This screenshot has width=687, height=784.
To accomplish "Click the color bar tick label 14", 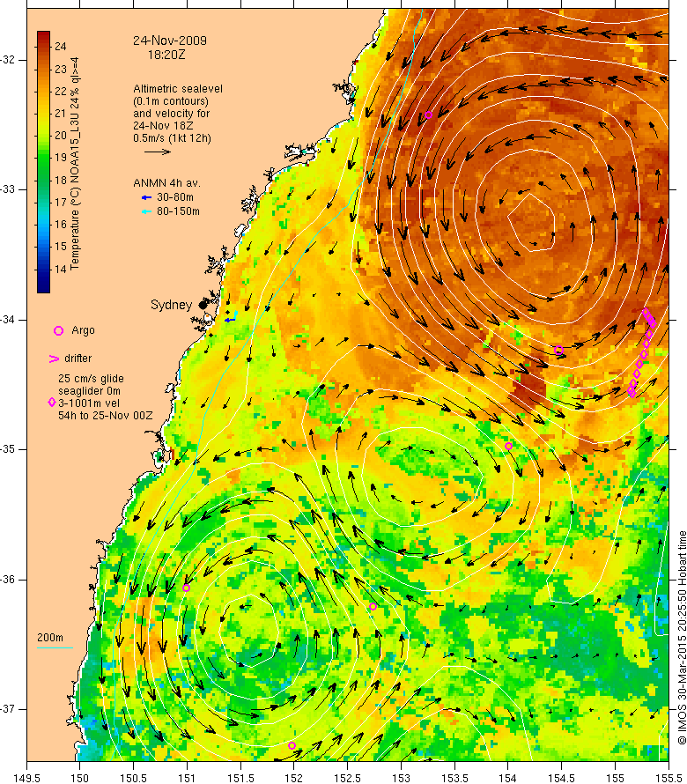I will pos(61,269).
